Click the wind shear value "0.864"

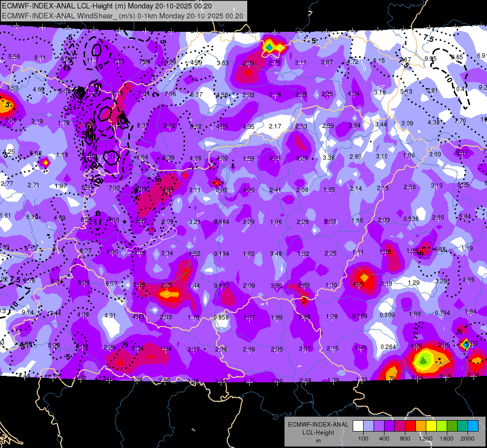[221, 222]
